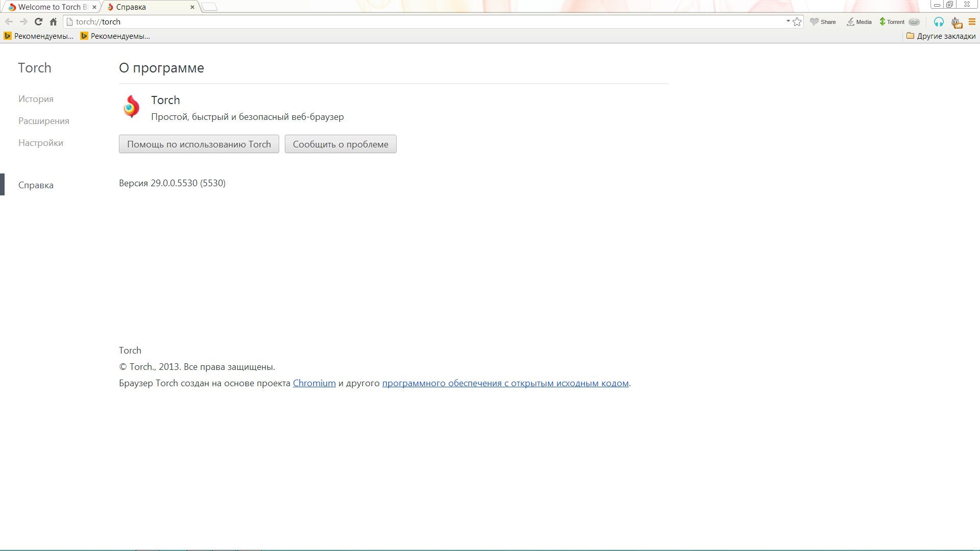
Task: Open the Другие закладки folder
Action: (941, 36)
